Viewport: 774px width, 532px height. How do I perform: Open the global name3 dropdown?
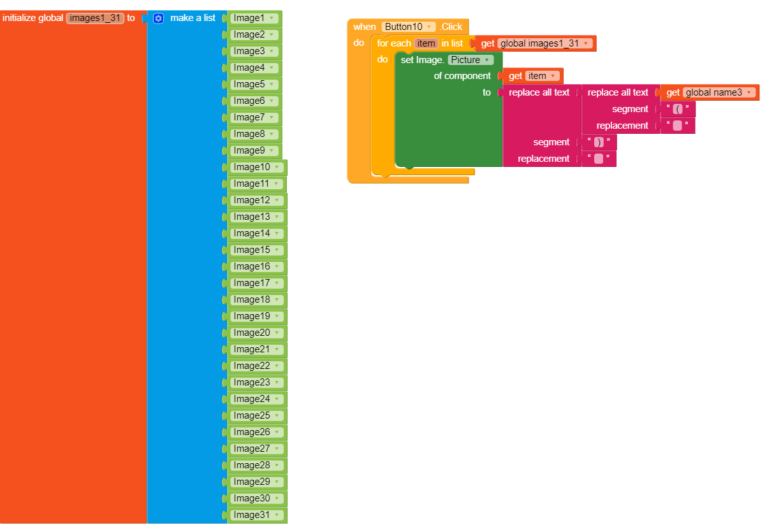[x=749, y=92]
